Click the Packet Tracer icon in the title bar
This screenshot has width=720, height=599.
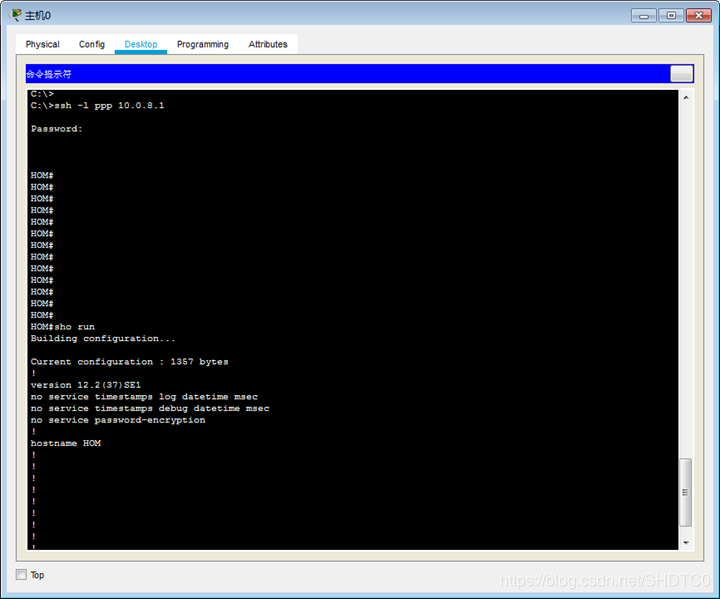[15, 15]
